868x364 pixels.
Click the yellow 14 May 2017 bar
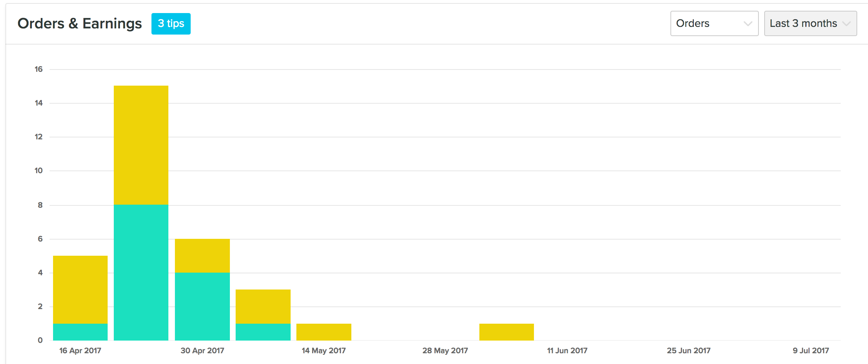coord(324,332)
